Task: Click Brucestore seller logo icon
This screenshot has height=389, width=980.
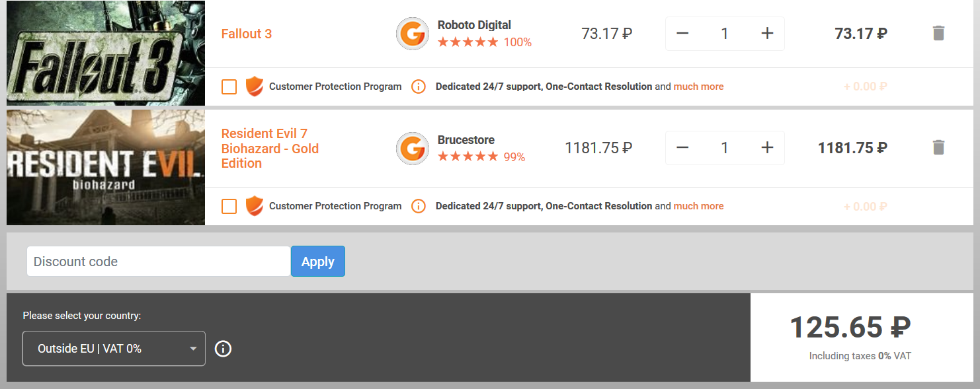Action: [413, 148]
